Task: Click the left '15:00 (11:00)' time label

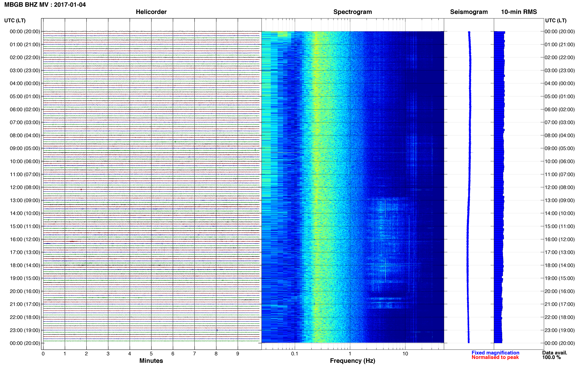Action: pyautogui.click(x=25, y=226)
